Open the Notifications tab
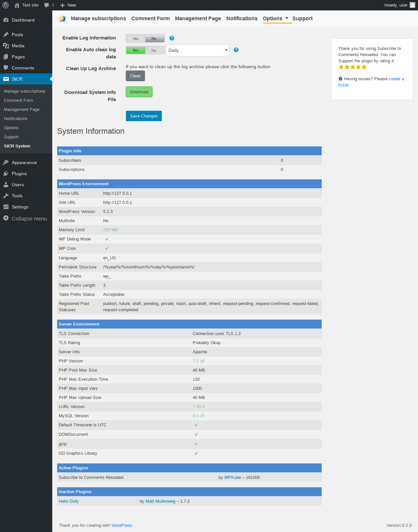Image resolution: width=418 pixels, height=532 pixels. [242, 19]
